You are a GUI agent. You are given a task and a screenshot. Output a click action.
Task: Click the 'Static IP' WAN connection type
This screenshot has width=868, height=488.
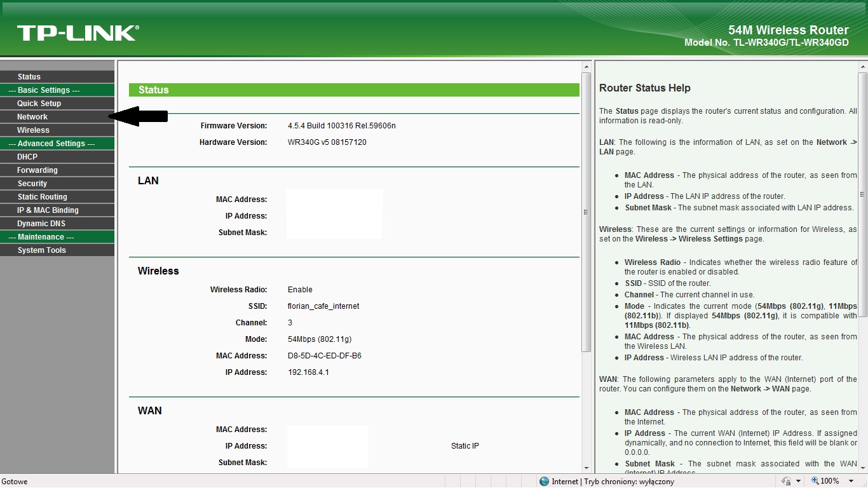click(x=465, y=446)
